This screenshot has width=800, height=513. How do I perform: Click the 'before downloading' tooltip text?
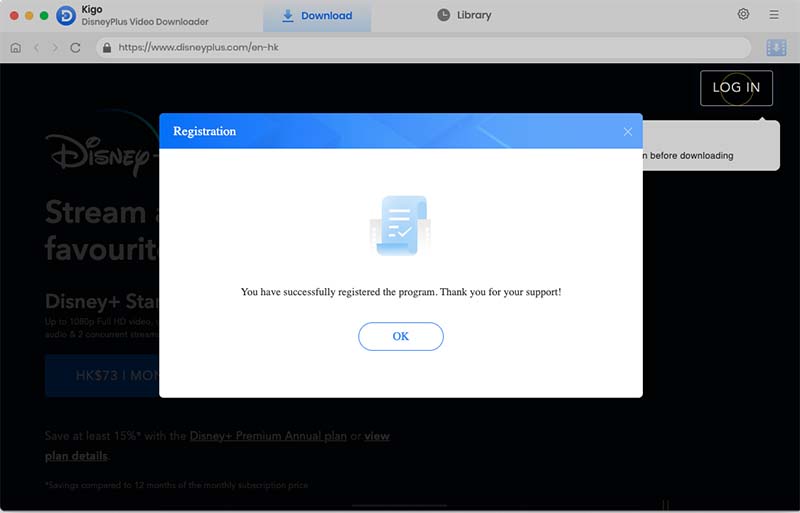tap(691, 156)
